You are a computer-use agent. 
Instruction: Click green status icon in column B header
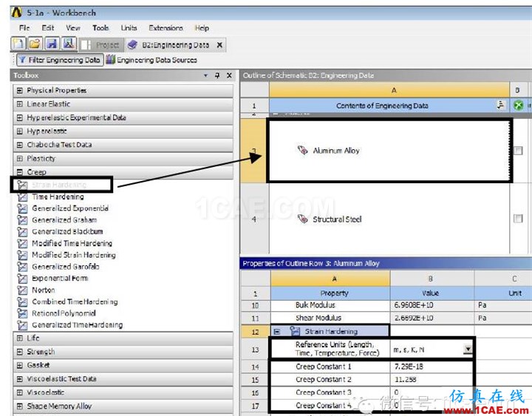pos(519,105)
